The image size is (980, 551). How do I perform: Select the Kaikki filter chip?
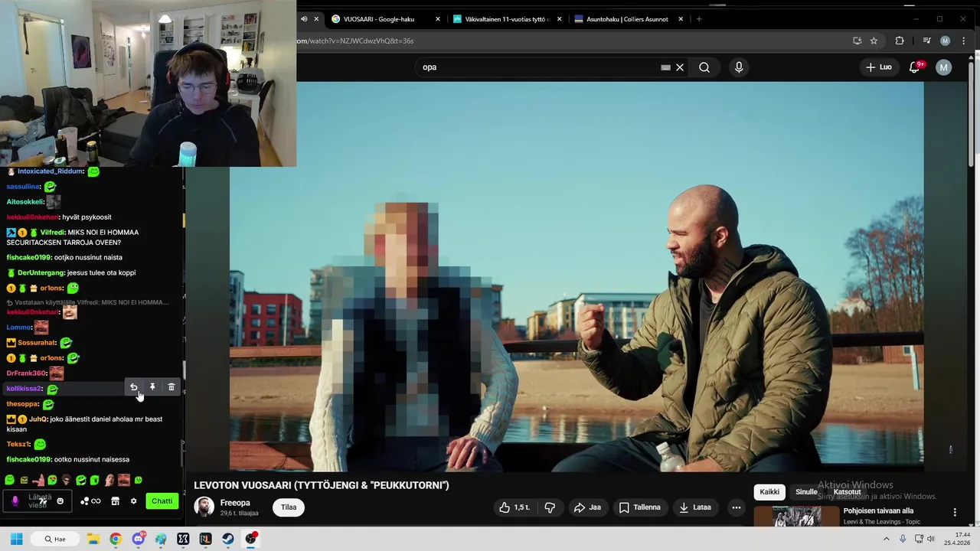(x=769, y=492)
